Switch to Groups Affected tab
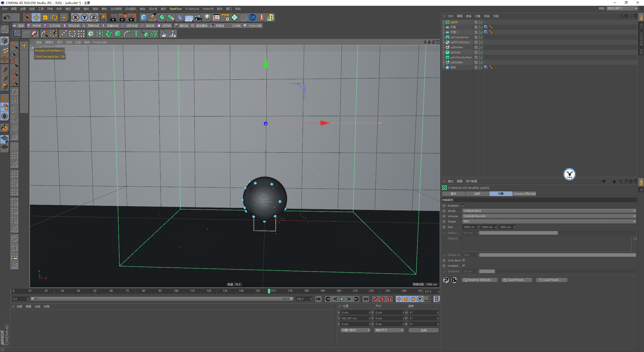The height and width of the screenshot is (352, 644). click(524, 194)
